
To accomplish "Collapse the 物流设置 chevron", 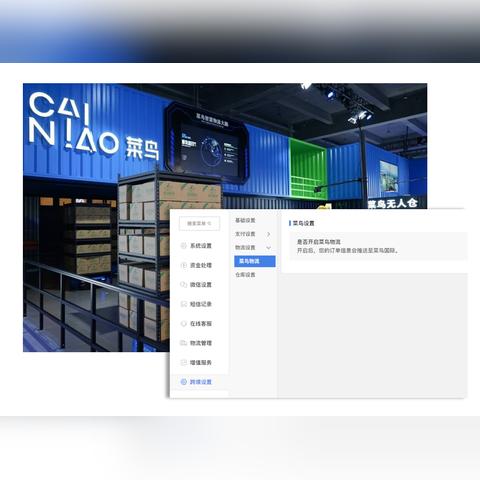I will point(269,248).
